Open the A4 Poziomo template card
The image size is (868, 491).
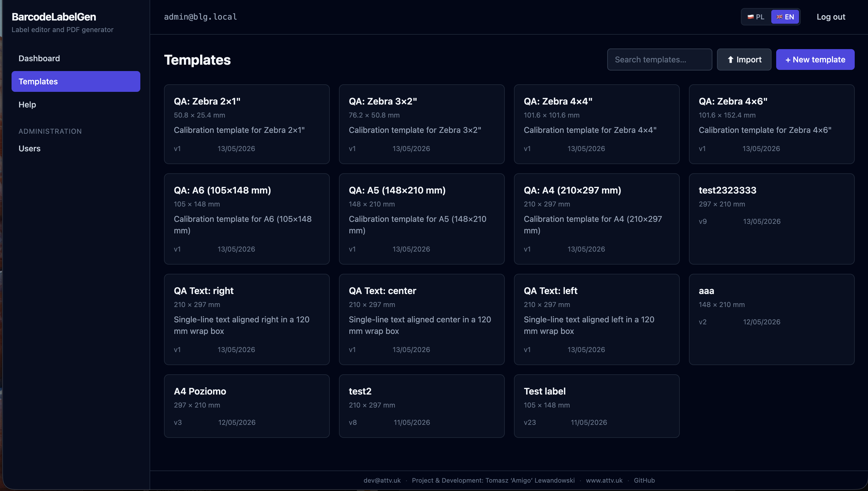click(x=247, y=406)
